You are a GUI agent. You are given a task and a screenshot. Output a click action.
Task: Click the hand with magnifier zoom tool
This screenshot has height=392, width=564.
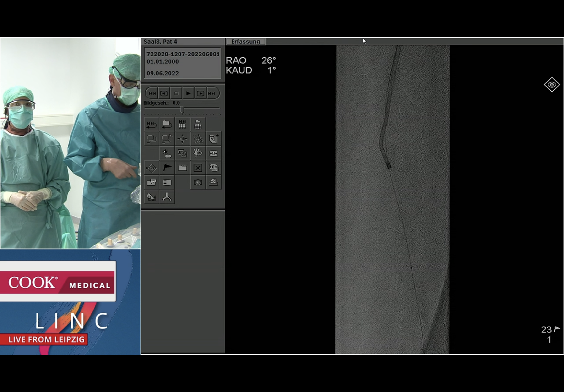pos(198,153)
